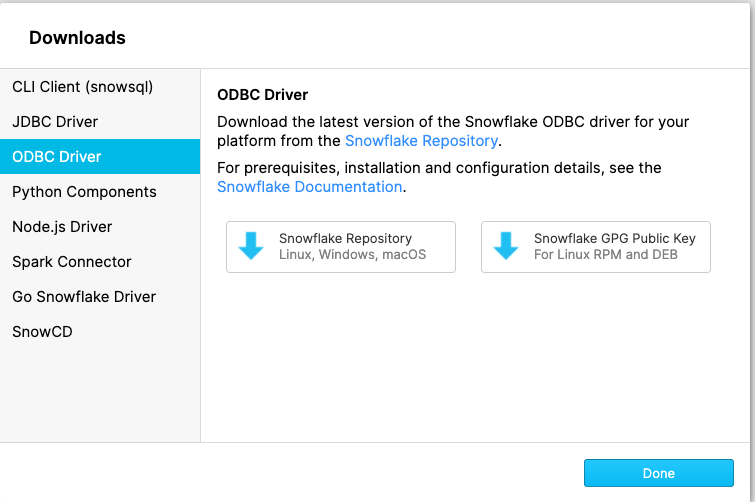Open the Spark Connector section

(72, 262)
